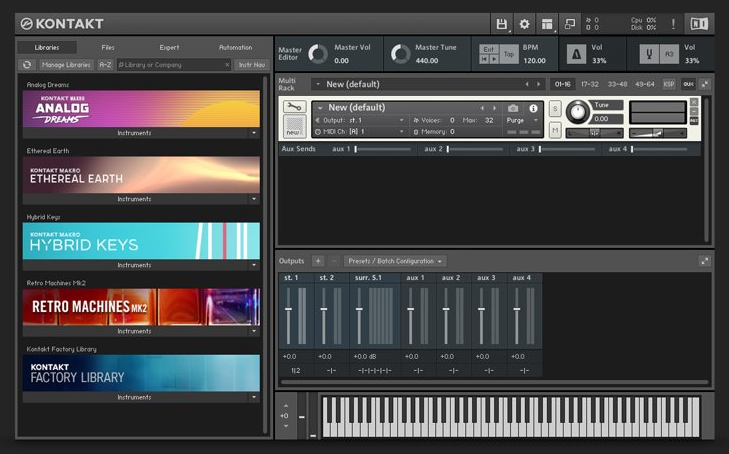729x454 pixels.
Task: Toggle KSP multi script editor
Action: point(669,84)
